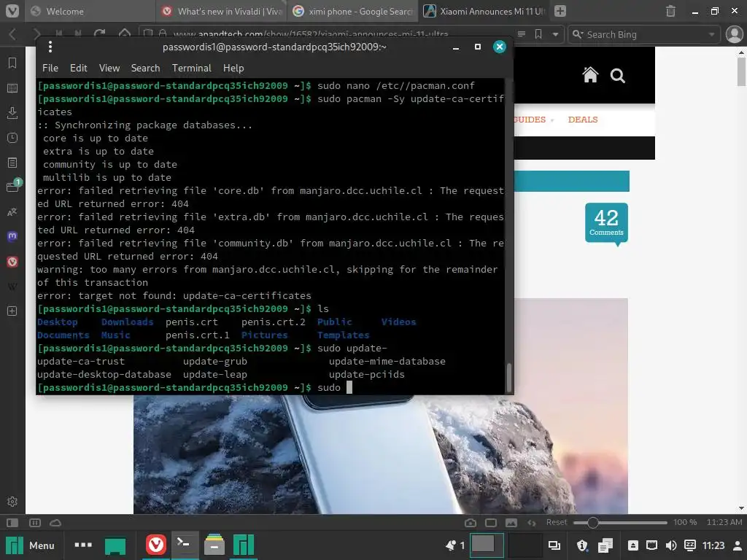Open the Vivaldi profile avatar
Screen dimensions: 747x560
734,34
